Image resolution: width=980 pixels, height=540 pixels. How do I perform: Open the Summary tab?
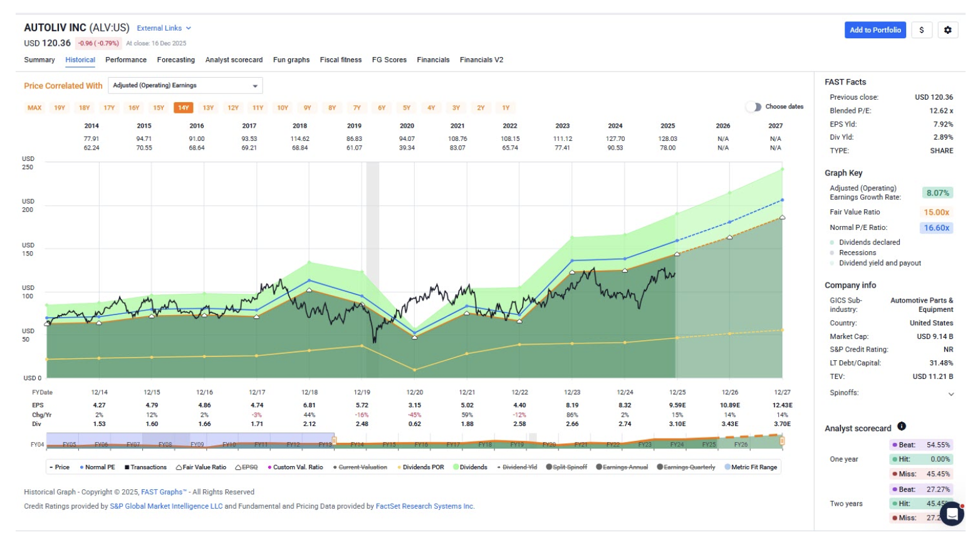coord(39,60)
